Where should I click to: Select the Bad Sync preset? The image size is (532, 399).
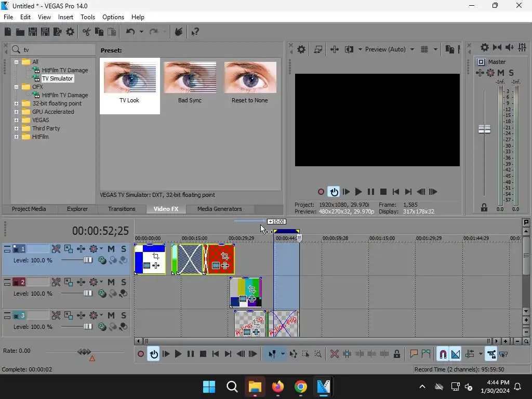click(x=190, y=83)
